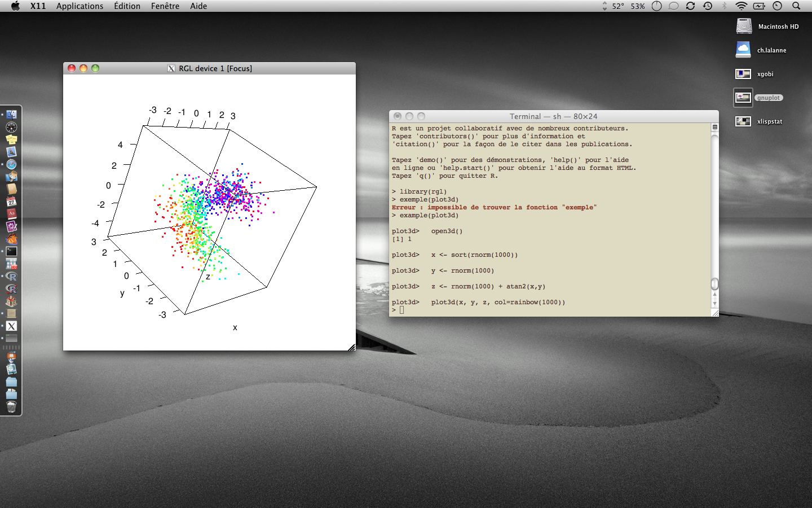Open Safari from the Dock
The image size is (812, 508).
click(11, 164)
